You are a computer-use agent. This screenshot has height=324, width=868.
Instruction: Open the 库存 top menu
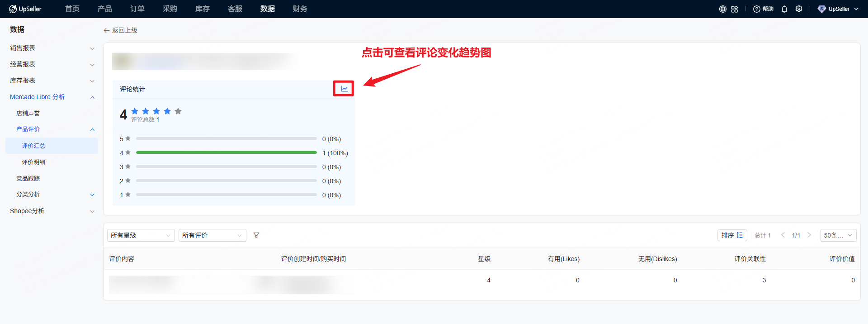point(203,9)
